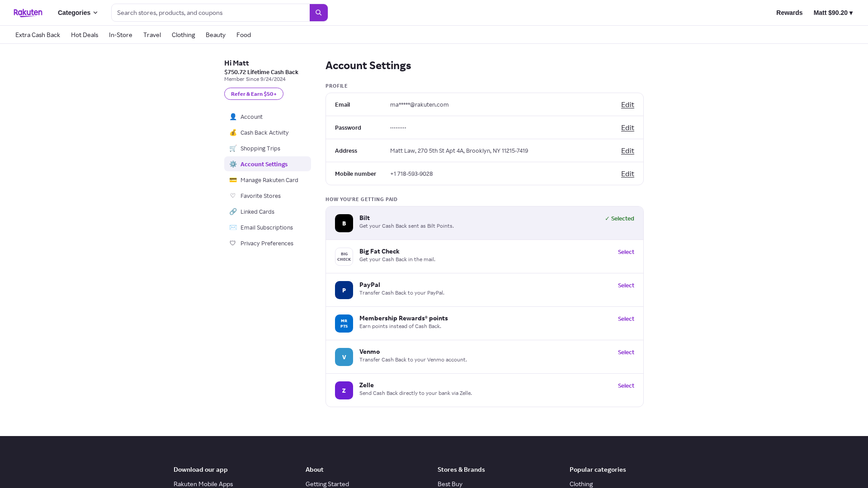Open Email Subscriptions in sidebar
Screen dimensions: 868x488
268,227
